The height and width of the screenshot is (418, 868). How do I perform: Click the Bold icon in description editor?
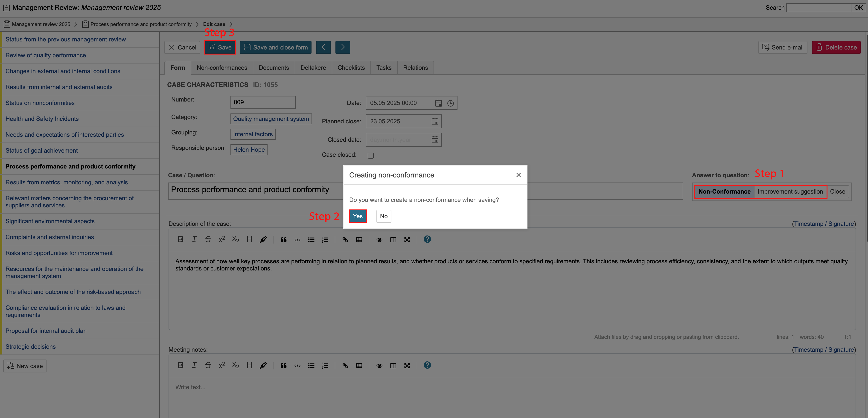[180, 239]
